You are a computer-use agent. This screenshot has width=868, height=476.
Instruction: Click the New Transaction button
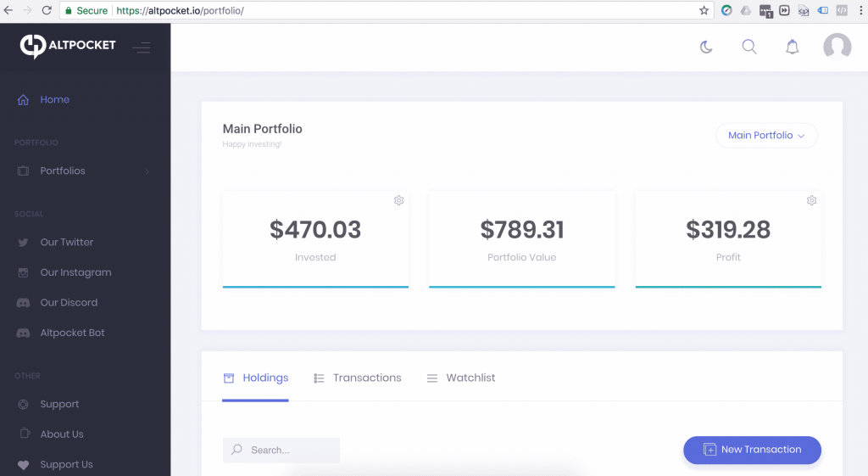pos(753,450)
